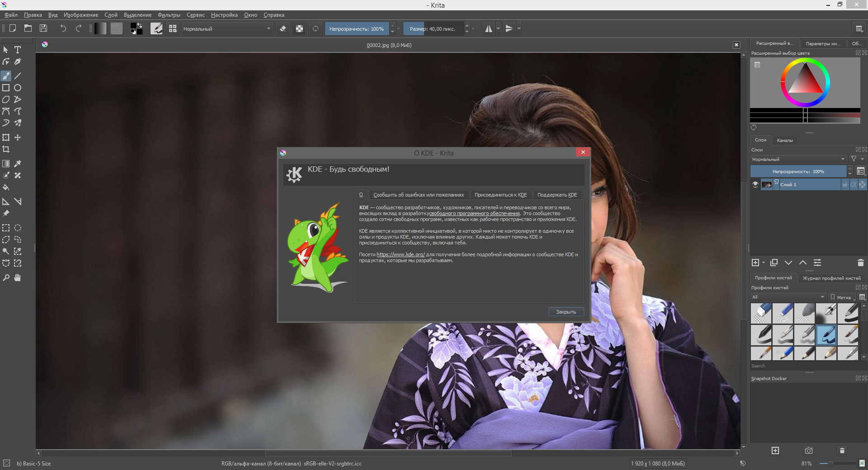Expand the add layer type menu arrow
This screenshot has width=868, height=470.
tap(764, 263)
